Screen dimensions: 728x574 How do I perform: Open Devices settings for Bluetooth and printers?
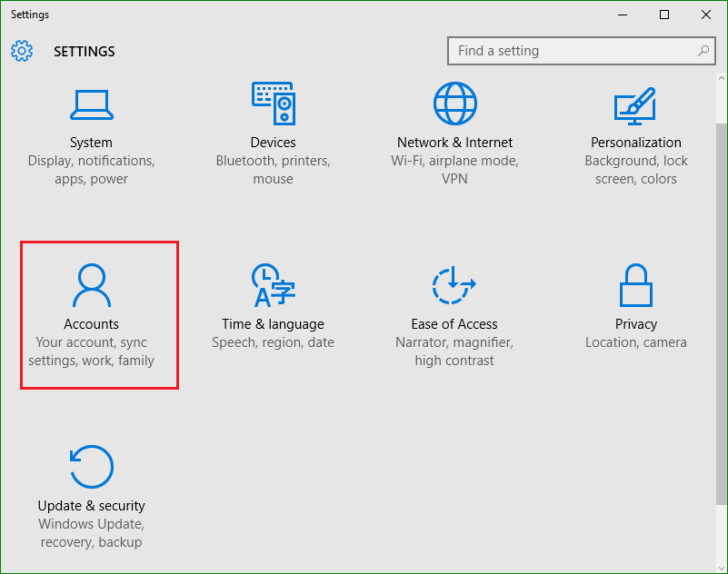tap(273, 118)
